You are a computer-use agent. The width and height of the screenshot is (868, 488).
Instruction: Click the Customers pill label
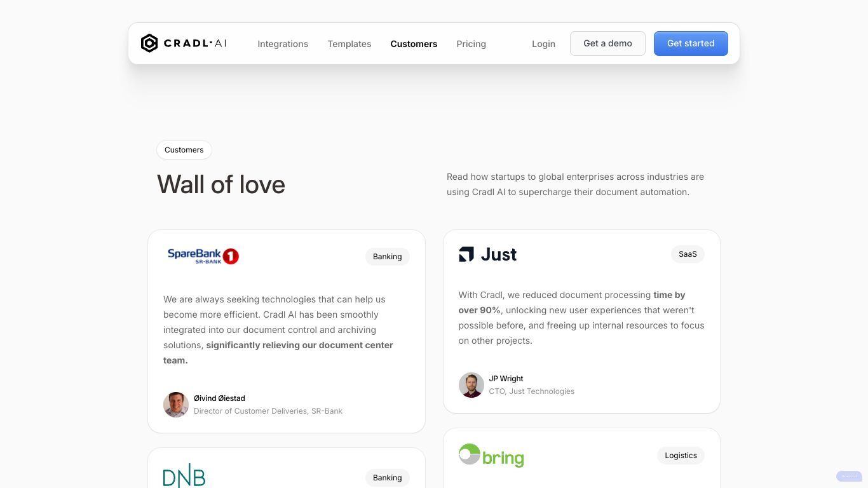click(184, 150)
